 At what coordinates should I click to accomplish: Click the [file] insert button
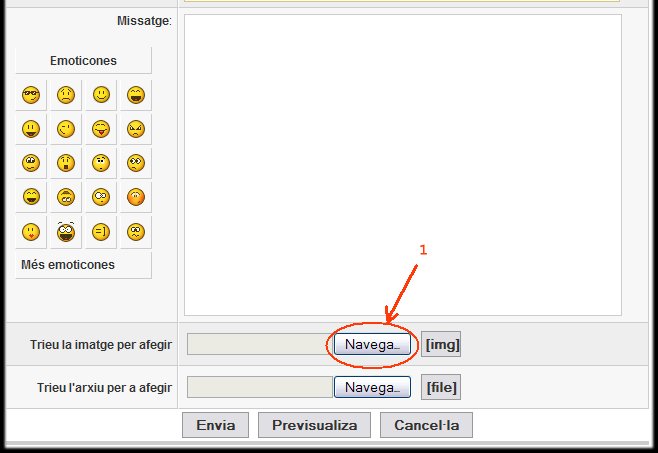[441, 387]
